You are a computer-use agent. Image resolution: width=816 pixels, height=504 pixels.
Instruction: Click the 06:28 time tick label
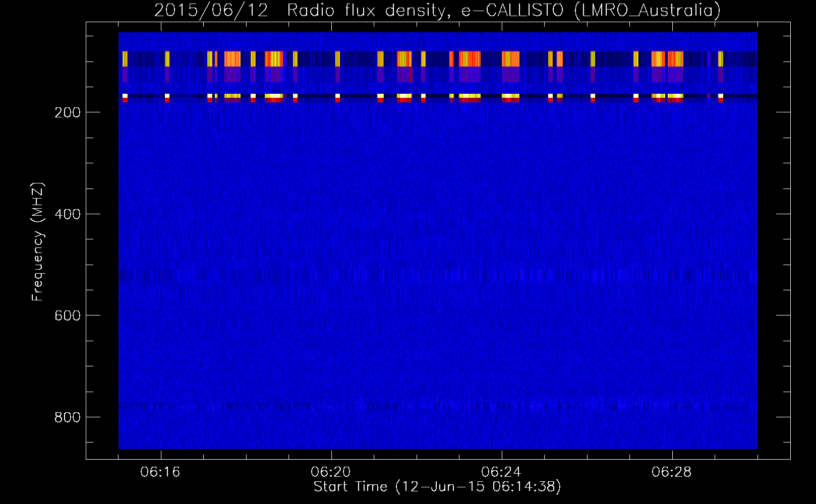[x=672, y=472]
